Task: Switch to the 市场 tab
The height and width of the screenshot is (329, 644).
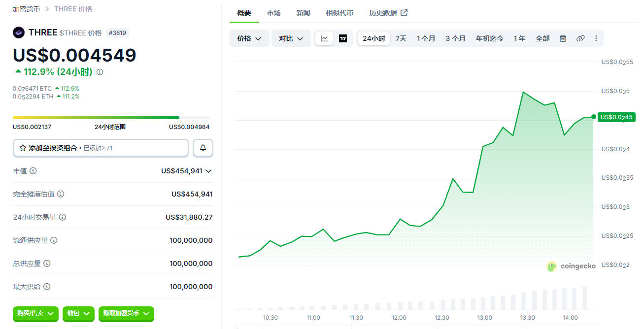Action: [x=273, y=13]
